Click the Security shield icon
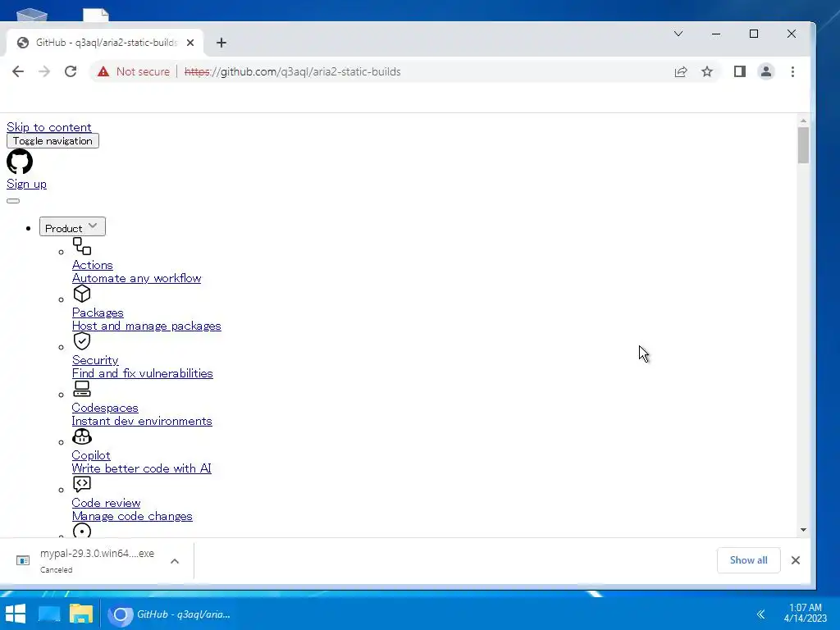The width and height of the screenshot is (840, 630). tap(82, 341)
